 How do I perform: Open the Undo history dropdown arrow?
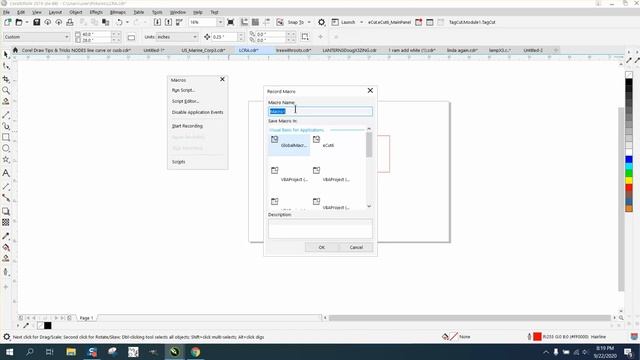pyautogui.click(x=127, y=22)
